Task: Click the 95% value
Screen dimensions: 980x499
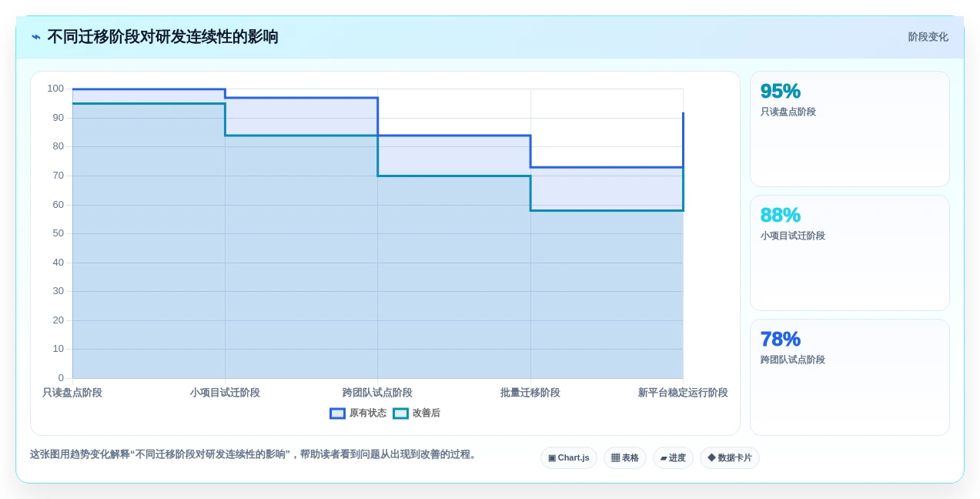Action: (x=781, y=92)
